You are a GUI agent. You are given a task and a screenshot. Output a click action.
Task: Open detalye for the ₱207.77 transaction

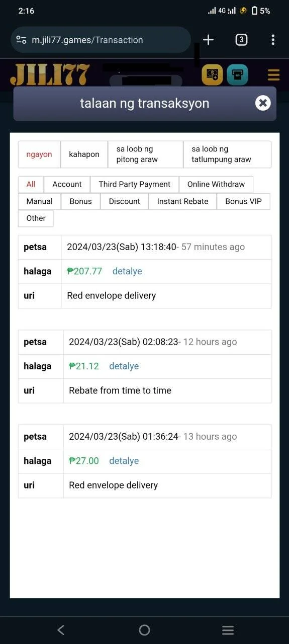pos(127,271)
